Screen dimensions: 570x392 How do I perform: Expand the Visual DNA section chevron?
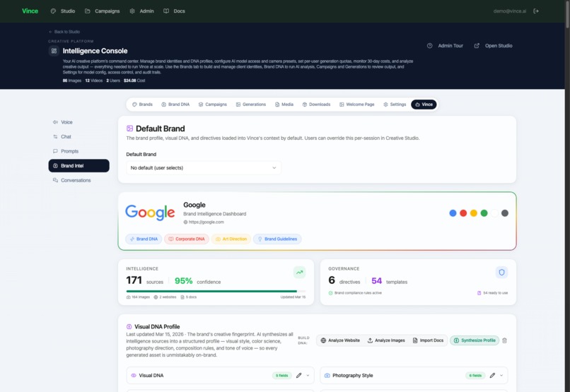pos(308,376)
